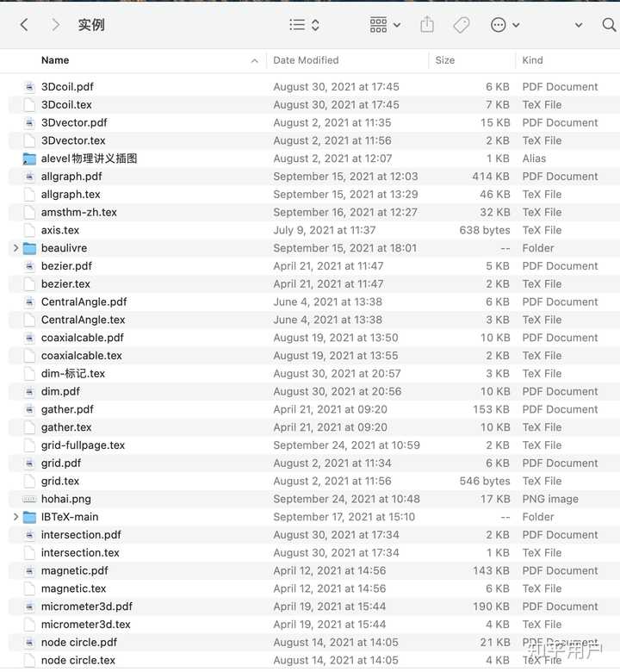Go back using the left arrow
The image size is (620, 672).
[24, 25]
